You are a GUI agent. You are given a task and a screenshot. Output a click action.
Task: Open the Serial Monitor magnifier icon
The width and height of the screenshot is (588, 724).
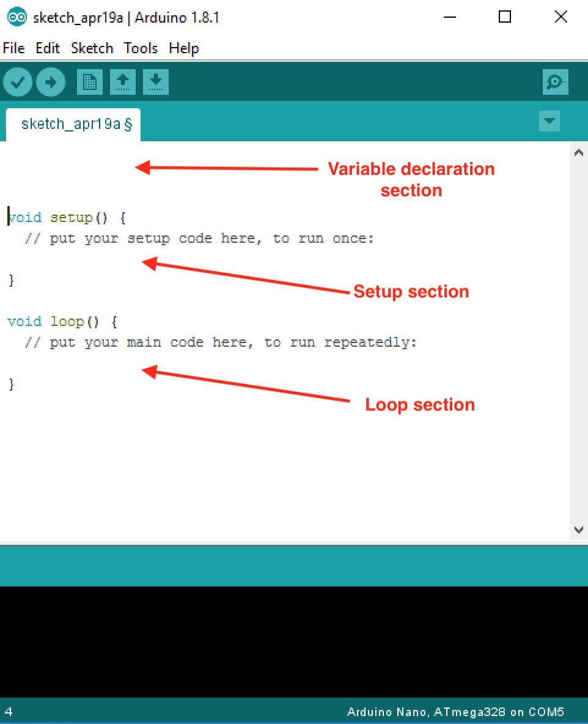555,82
